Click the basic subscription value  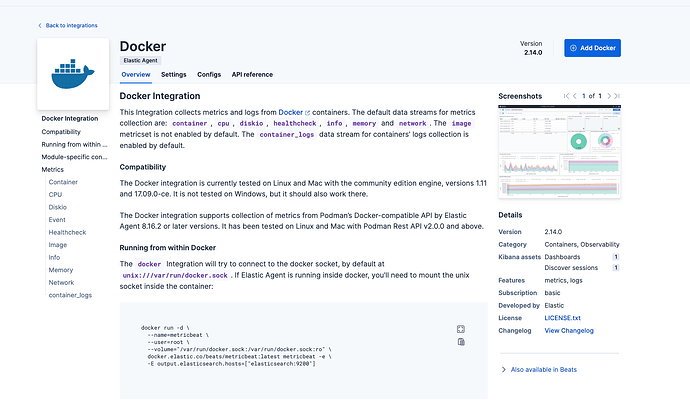point(552,293)
